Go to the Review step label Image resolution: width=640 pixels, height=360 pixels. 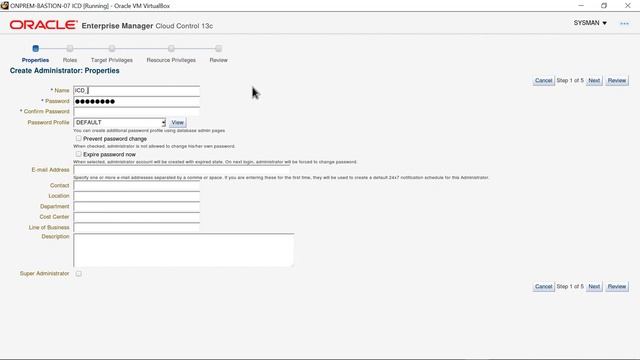pos(218,60)
